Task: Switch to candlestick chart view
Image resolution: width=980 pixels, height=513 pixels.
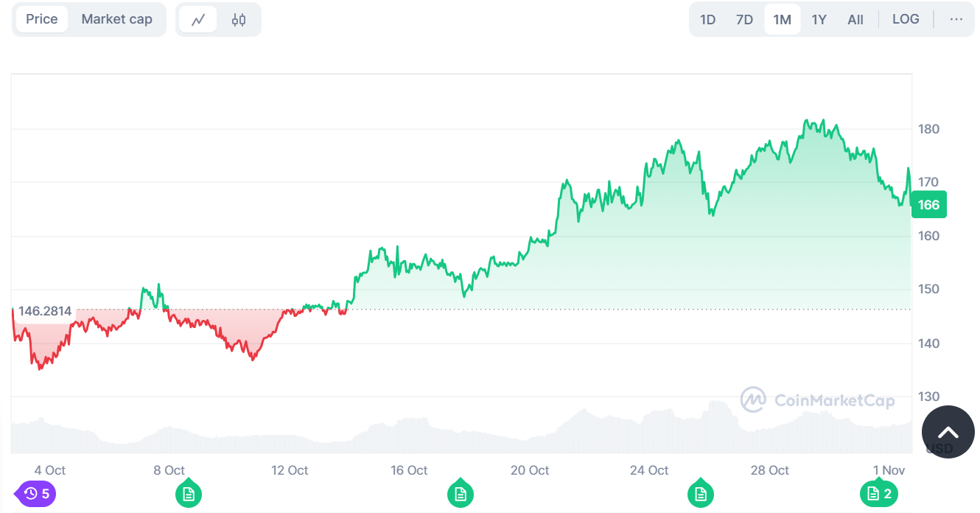Action: click(x=238, y=20)
